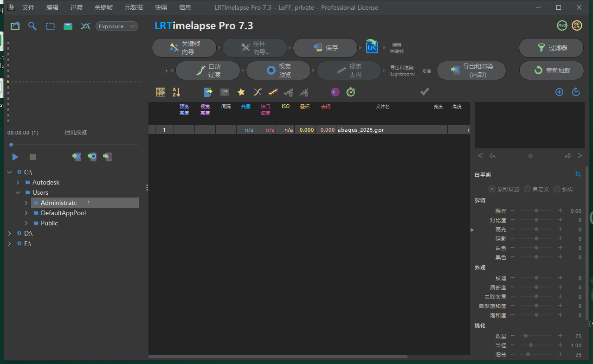This screenshot has width=593, height=364.
Task: Click the minus button for 阴影
Action: 513,238
